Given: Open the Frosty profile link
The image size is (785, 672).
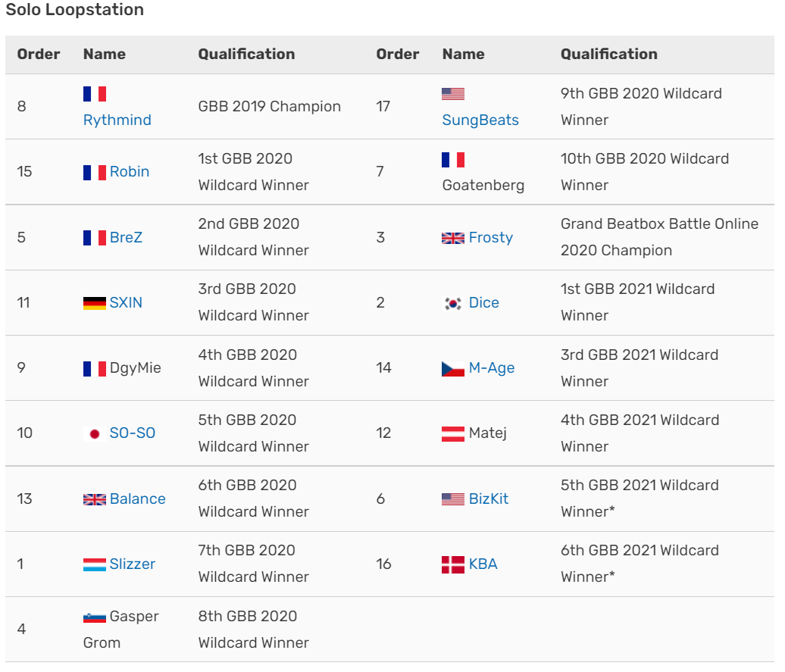Looking at the screenshot, I should coord(491,237).
